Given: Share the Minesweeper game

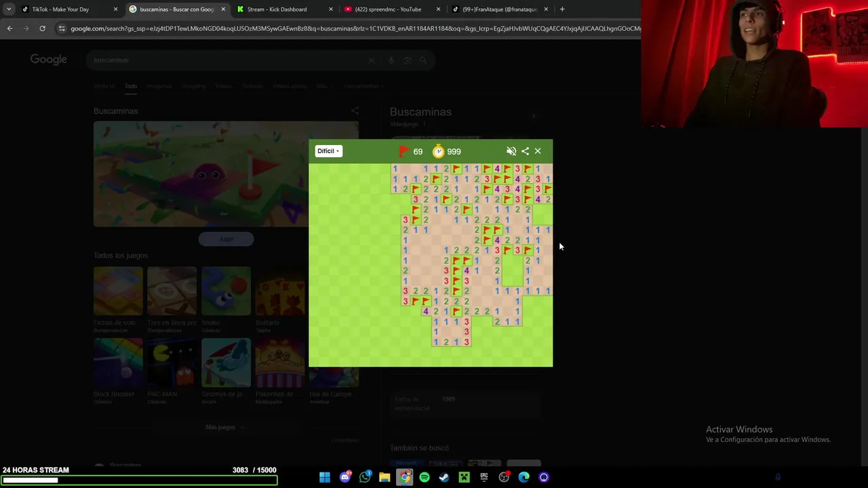Looking at the screenshot, I should 525,151.
